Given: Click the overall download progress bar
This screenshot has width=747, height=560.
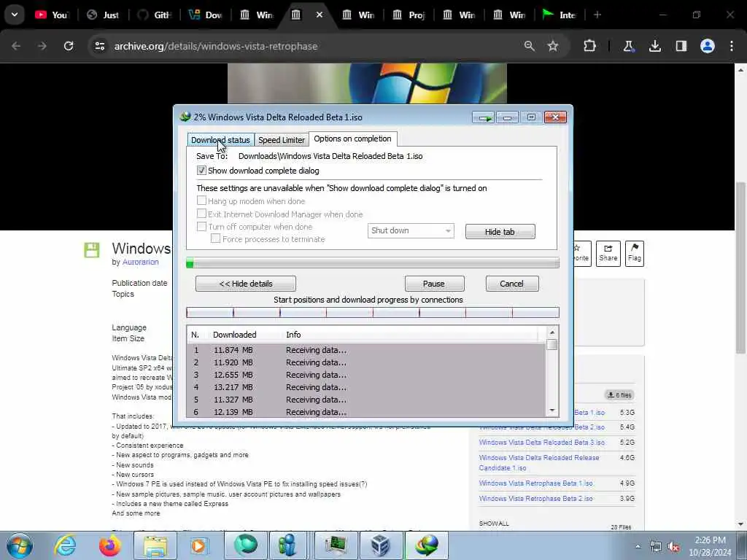Looking at the screenshot, I should 373,262.
